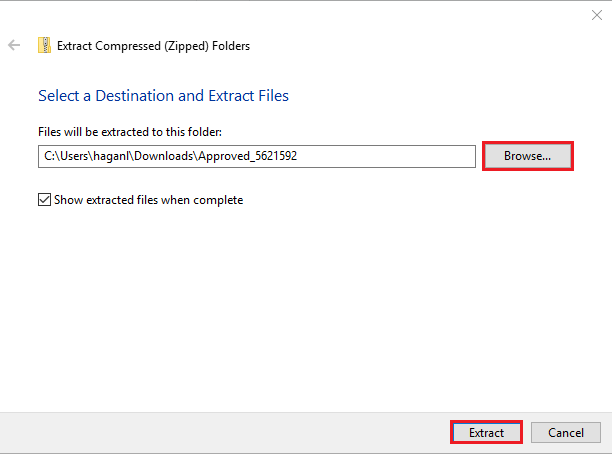Close the extraction wizard with the X
This screenshot has width=612, height=454.
[597, 15]
